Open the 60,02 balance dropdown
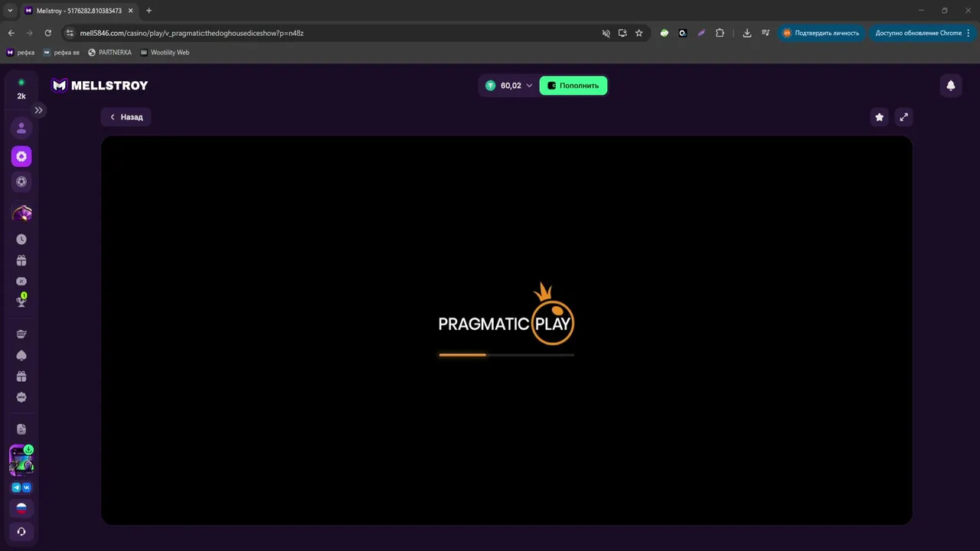Viewport: 980px width, 551px height. [x=508, y=86]
